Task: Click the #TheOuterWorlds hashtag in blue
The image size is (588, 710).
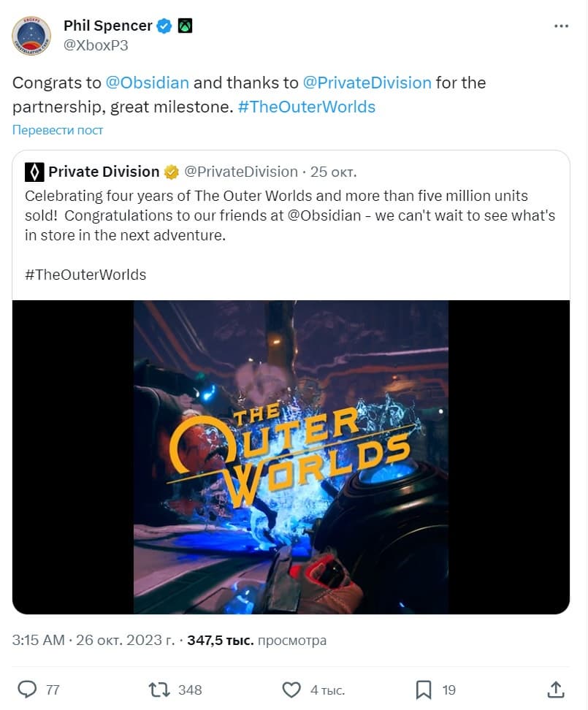Action: point(307,107)
